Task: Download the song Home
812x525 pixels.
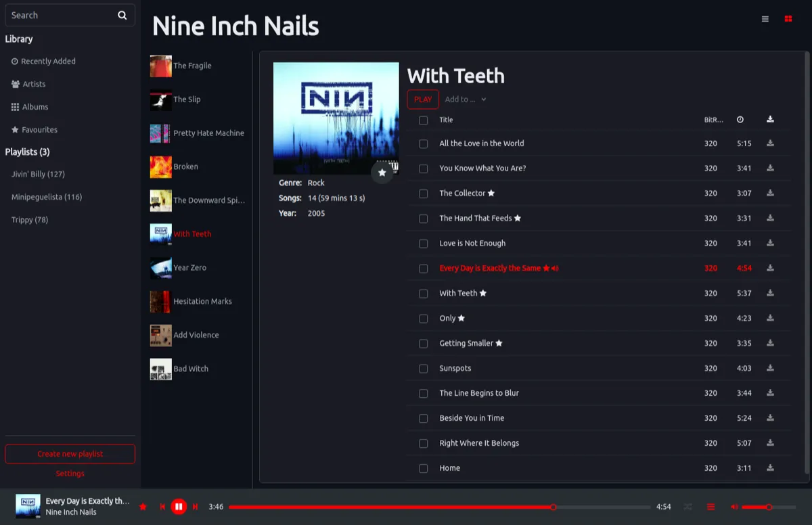Action: click(770, 467)
